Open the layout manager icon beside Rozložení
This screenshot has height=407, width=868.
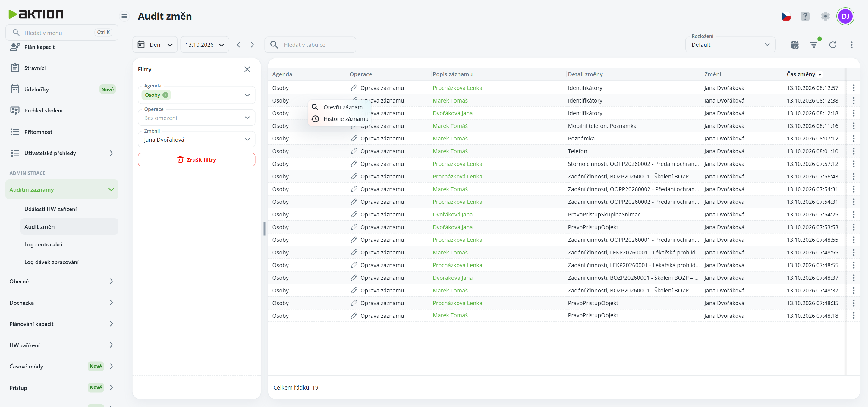pos(794,45)
